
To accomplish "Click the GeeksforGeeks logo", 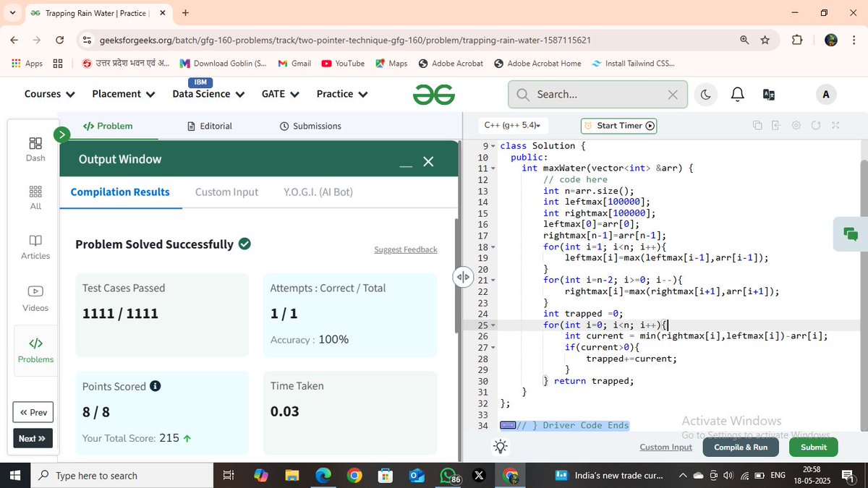I will coord(434,94).
